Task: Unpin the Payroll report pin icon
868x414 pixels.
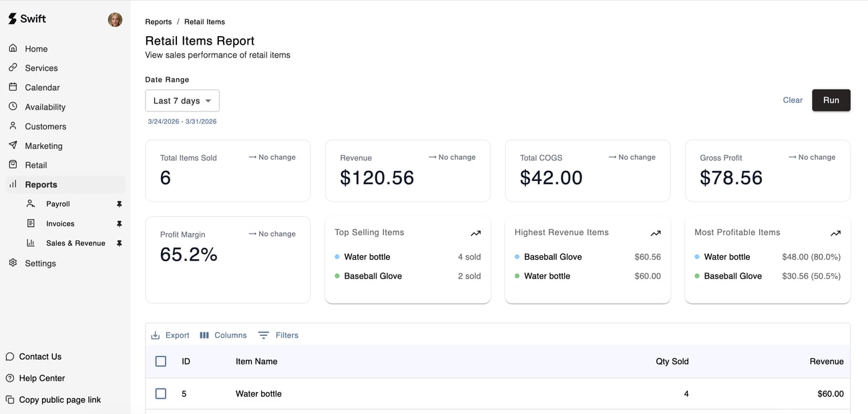Action: coord(120,204)
